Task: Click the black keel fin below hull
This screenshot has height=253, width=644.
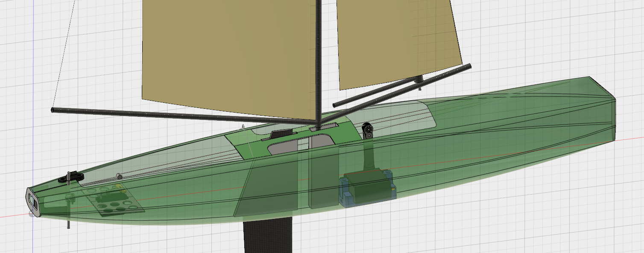Action: pyautogui.click(x=267, y=237)
